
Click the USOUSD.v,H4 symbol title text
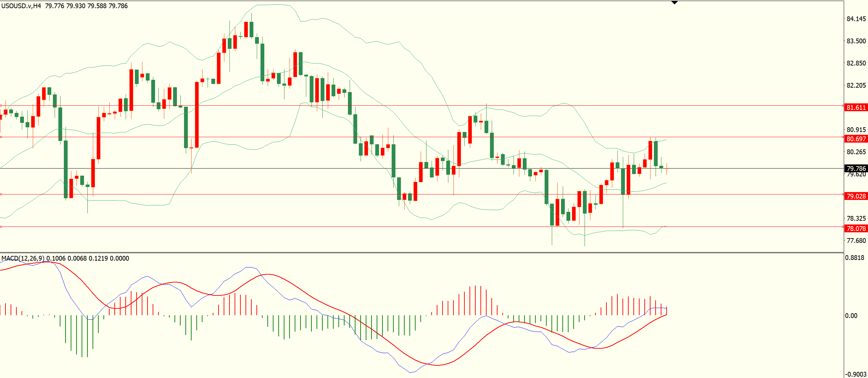(21, 6)
